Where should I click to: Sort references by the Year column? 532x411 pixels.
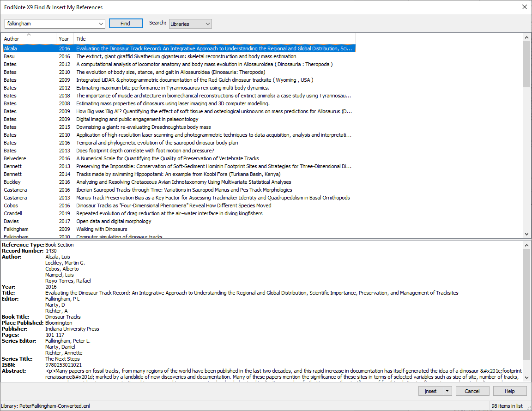pos(64,39)
